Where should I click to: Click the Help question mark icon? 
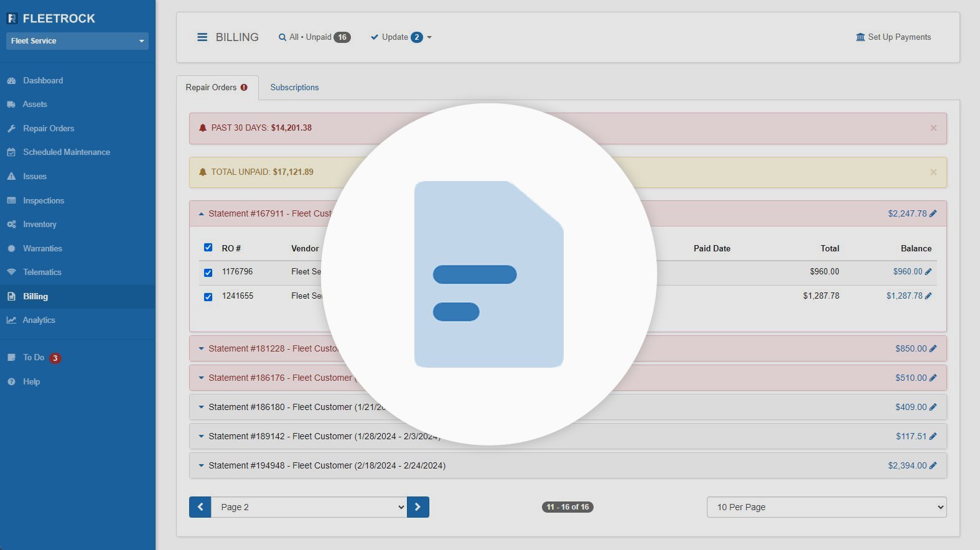tap(11, 382)
